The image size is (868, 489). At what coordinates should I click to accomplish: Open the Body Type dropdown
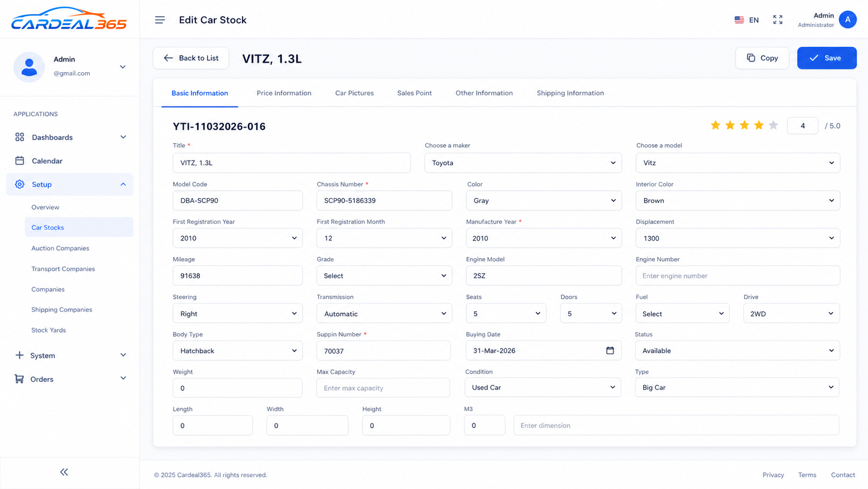237,351
